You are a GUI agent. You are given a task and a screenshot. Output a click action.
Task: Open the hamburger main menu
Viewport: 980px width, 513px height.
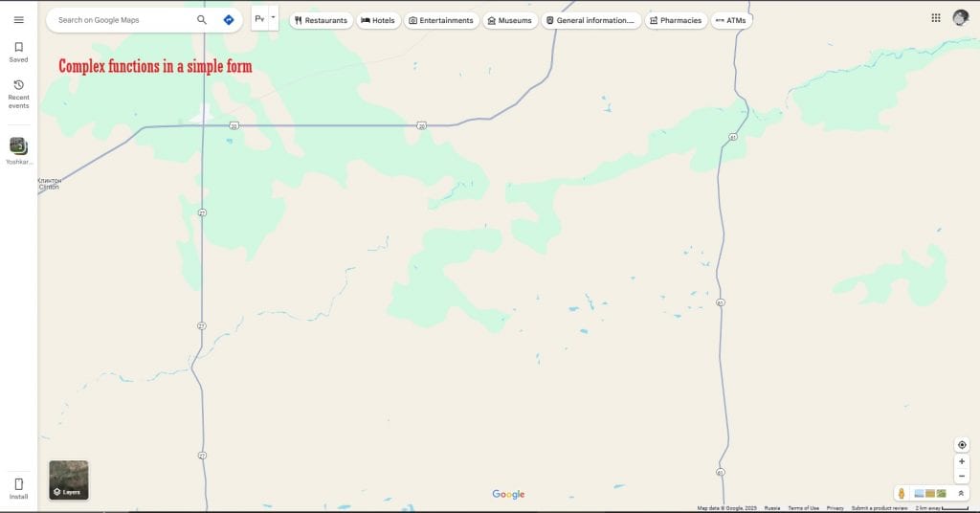[x=18, y=19]
